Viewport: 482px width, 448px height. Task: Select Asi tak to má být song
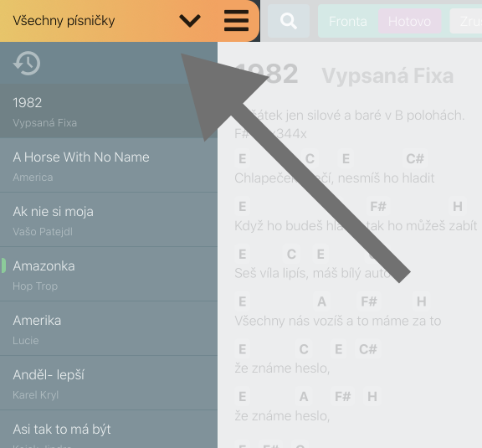click(109, 430)
